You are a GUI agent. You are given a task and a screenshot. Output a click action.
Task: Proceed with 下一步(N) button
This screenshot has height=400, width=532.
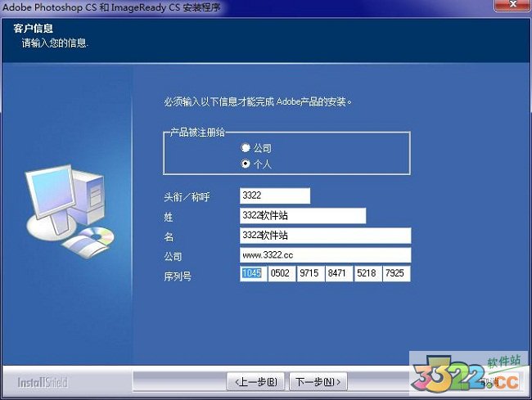click(x=318, y=382)
